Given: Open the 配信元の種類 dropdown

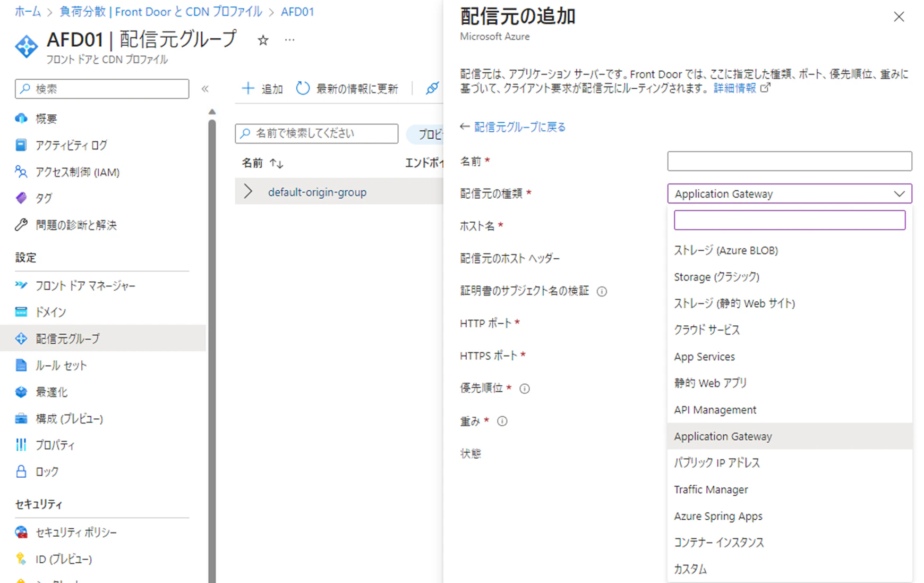Looking at the screenshot, I should tap(790, 193).
